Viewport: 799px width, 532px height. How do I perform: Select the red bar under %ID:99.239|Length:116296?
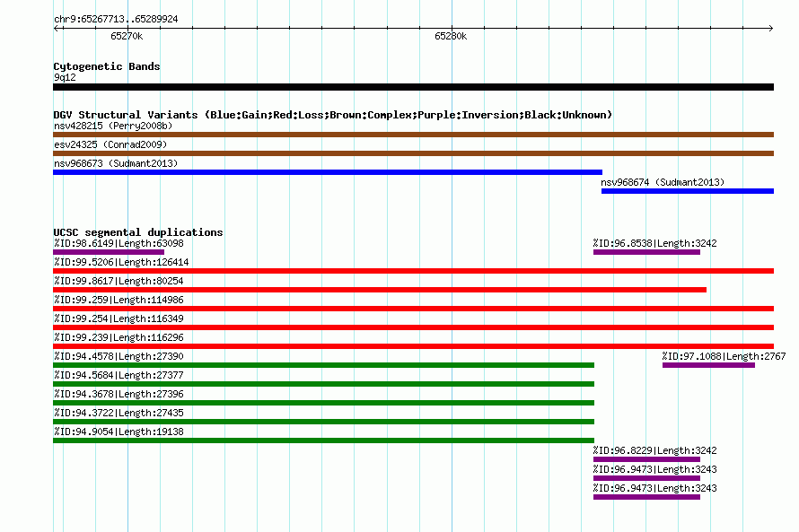click(x=413, y=346)
